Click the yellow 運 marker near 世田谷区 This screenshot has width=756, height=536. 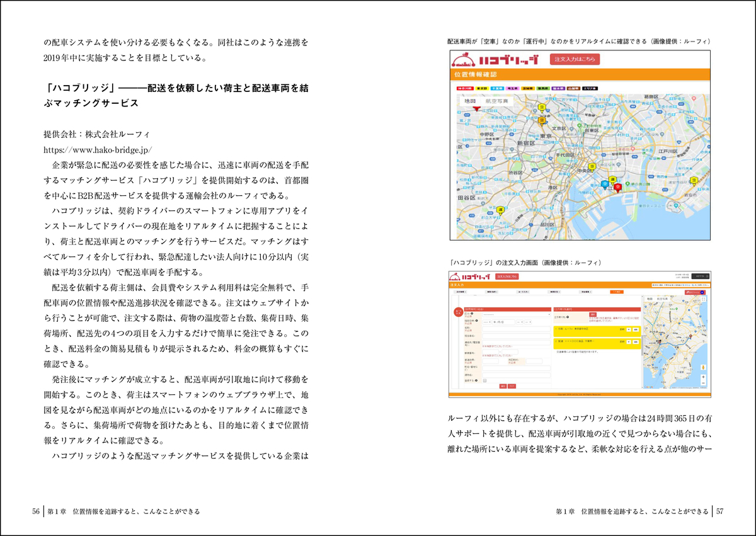(x=500, y=210)
